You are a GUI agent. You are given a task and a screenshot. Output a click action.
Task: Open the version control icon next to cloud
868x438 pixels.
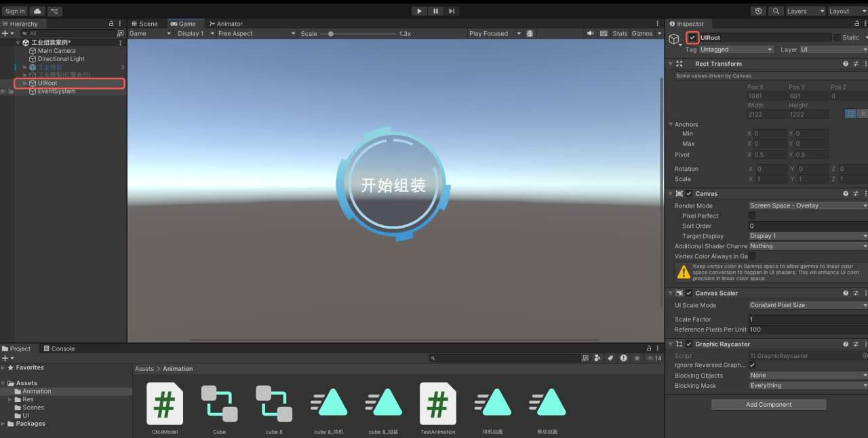(x=54, y=11)
